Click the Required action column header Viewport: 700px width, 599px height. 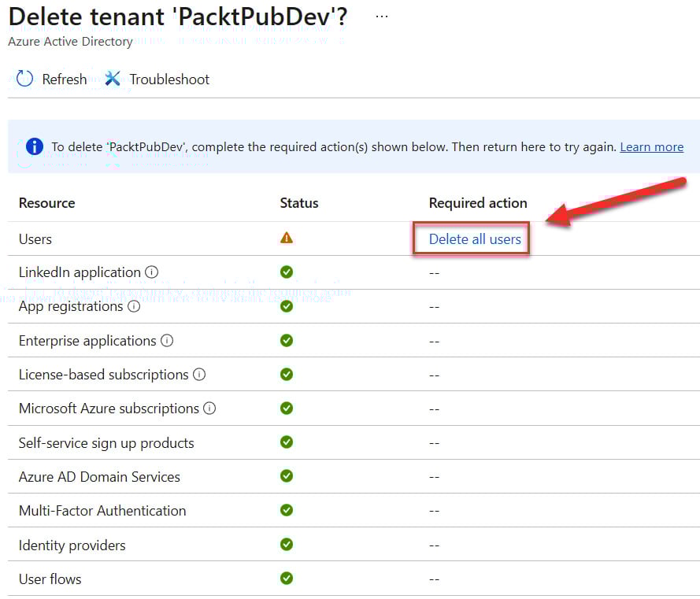(x=478, y=203)
